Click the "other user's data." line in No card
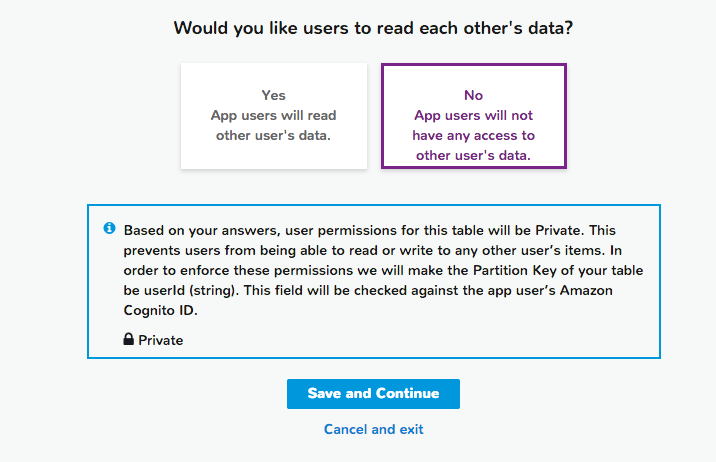 click(473, 155)
